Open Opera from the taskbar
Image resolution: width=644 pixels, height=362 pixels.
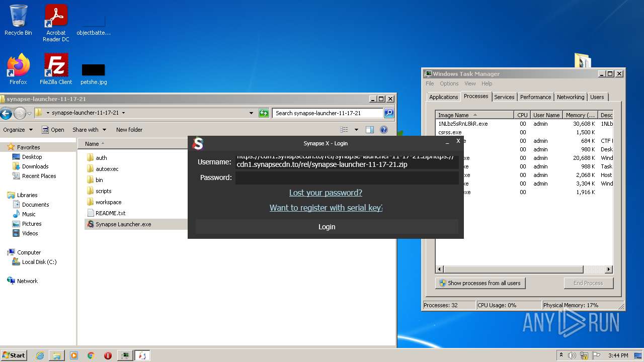tap(108, 355)
